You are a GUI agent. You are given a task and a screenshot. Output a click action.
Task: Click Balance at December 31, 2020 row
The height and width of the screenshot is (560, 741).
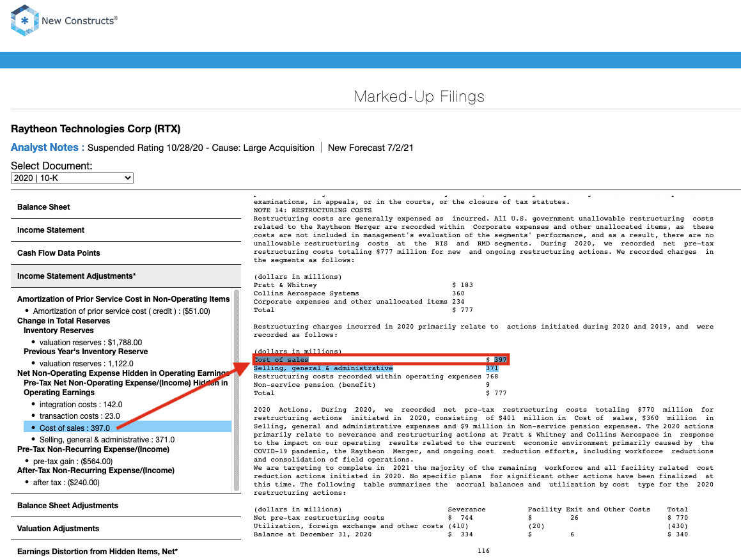(x=471, y=534)
